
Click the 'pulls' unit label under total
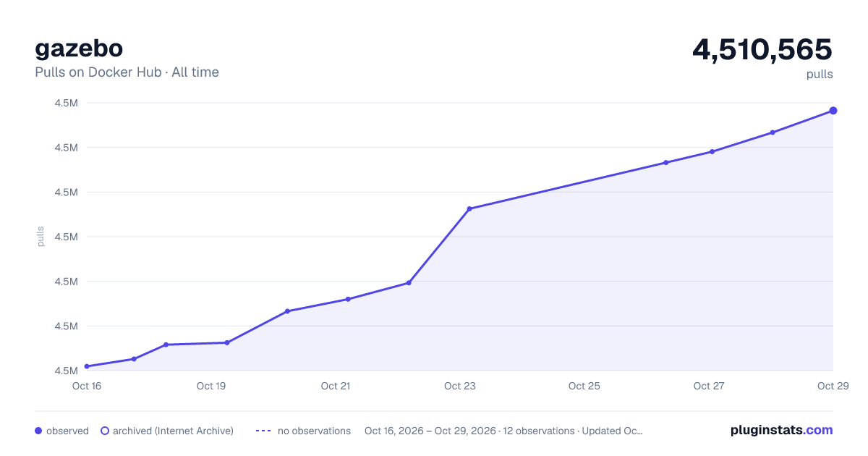point(820,74)
